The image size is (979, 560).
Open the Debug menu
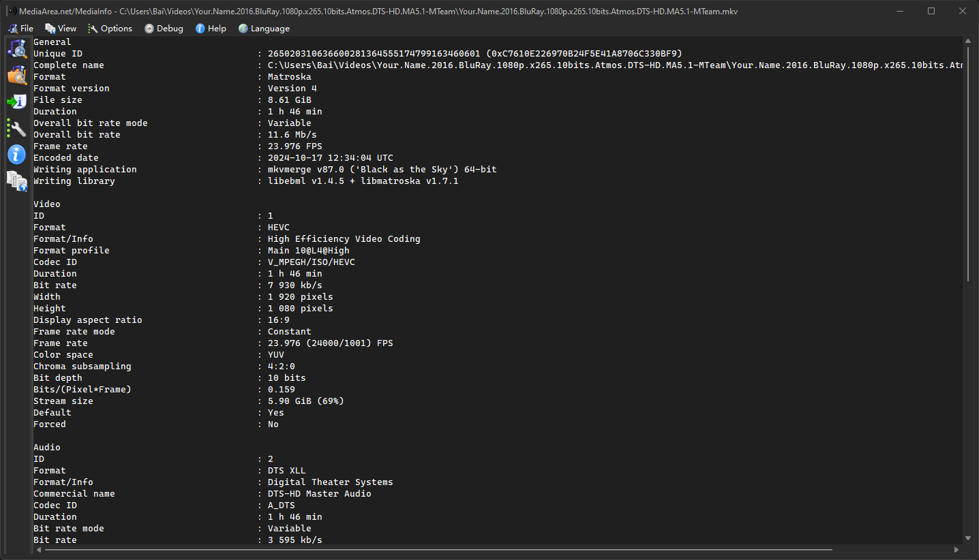pos(164,29)
